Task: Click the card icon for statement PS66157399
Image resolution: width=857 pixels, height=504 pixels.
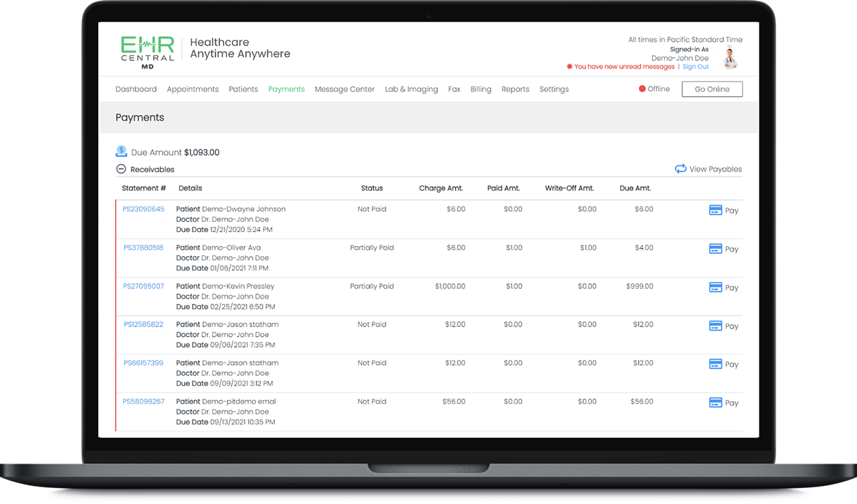Action: pos(715,364)
